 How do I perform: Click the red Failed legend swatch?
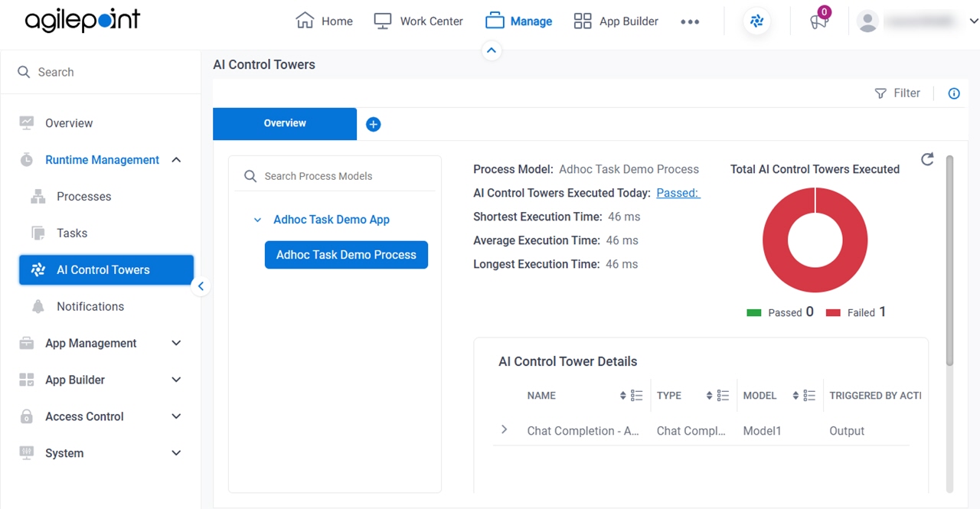tap(833, 312)
